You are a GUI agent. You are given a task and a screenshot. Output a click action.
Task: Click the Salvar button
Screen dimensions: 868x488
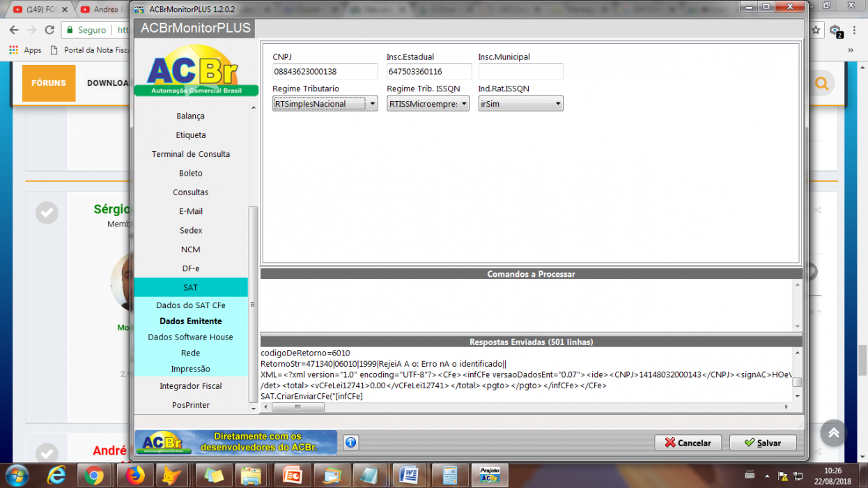[763, 443]
